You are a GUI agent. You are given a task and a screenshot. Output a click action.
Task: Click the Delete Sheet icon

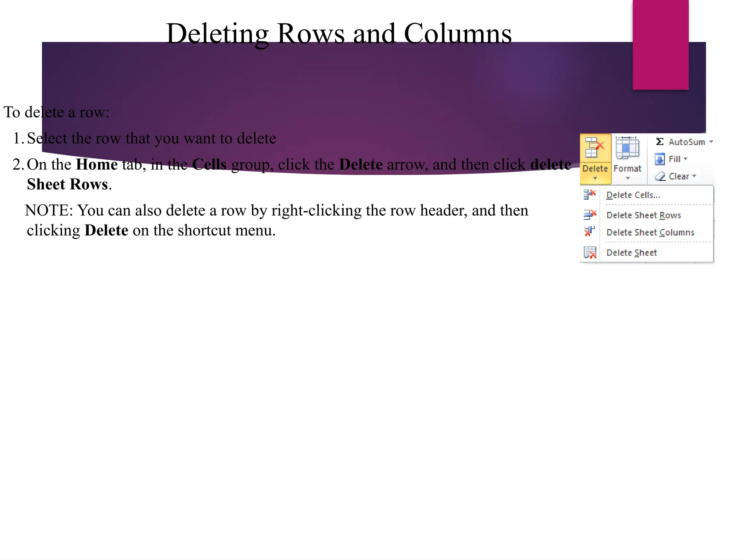[x=590, y=253]
